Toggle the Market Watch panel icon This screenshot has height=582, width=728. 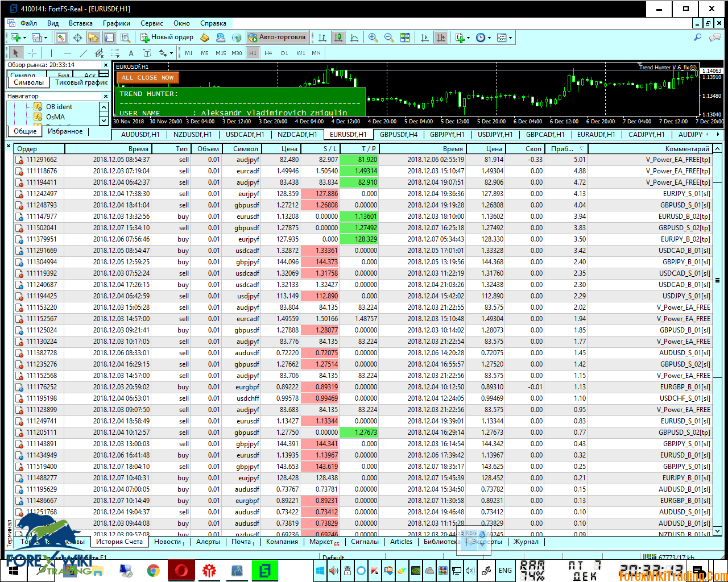click(61, 38)
